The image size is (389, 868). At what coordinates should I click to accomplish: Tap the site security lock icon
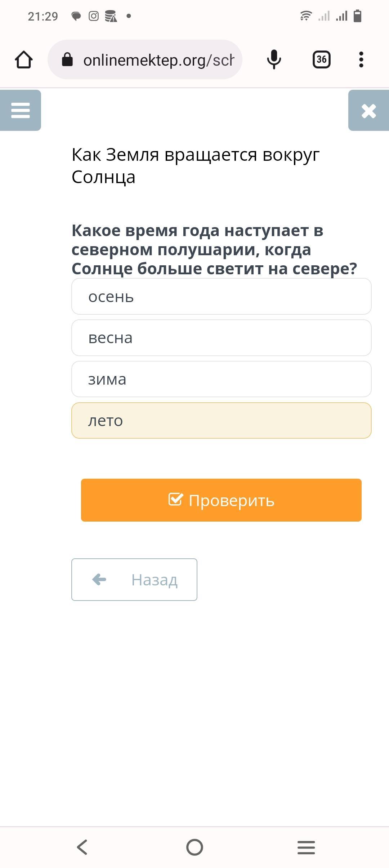click(67, 59)
